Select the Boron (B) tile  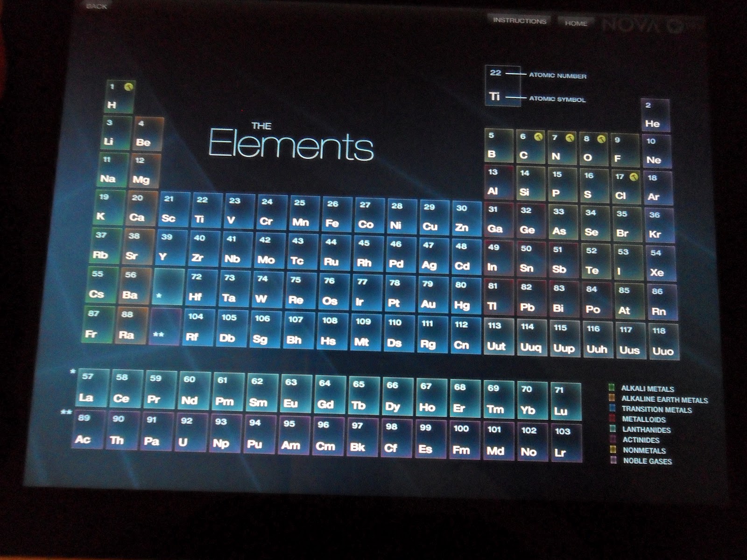tap(499, 146)
